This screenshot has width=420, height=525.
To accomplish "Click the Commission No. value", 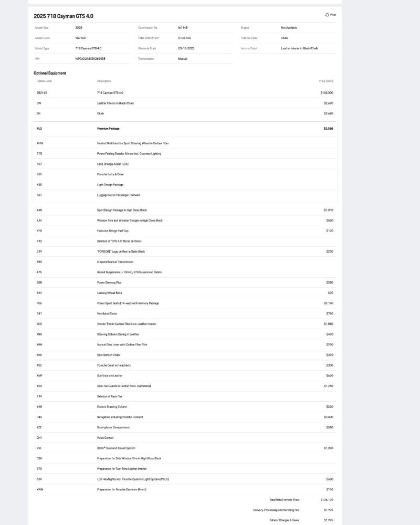I will 183,27.
